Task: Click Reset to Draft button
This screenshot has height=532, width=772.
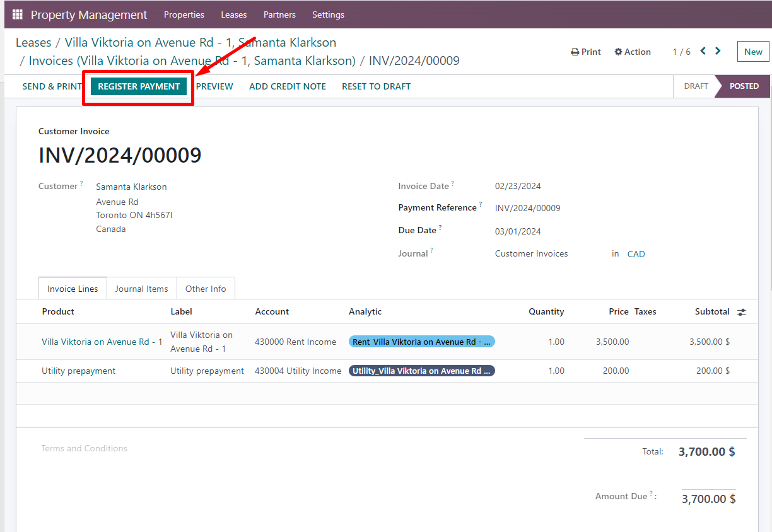Action: click(x=377, y=86)
